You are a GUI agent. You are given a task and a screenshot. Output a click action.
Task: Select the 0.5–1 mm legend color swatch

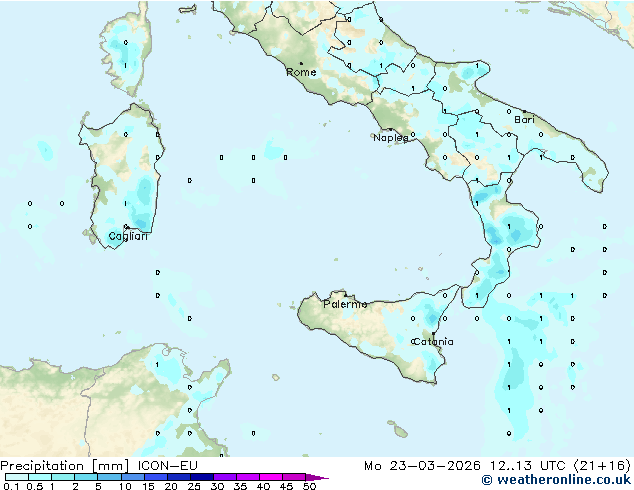(40, 477)
